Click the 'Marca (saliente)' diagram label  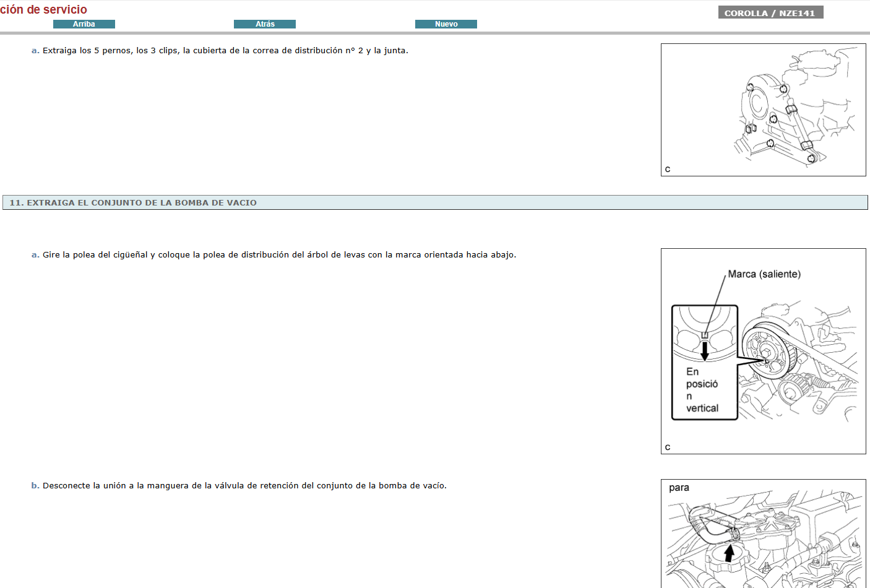tap(764, 274)
